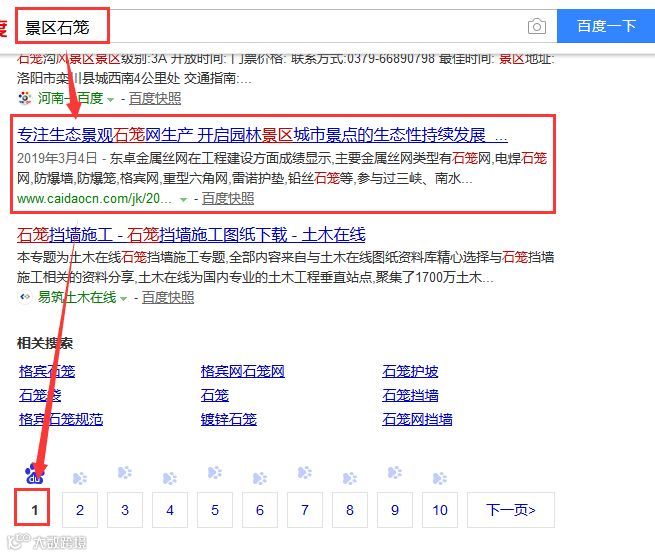Click the 河南-百度 source favicon
The image size is (655, 556).
click(25, 98)
